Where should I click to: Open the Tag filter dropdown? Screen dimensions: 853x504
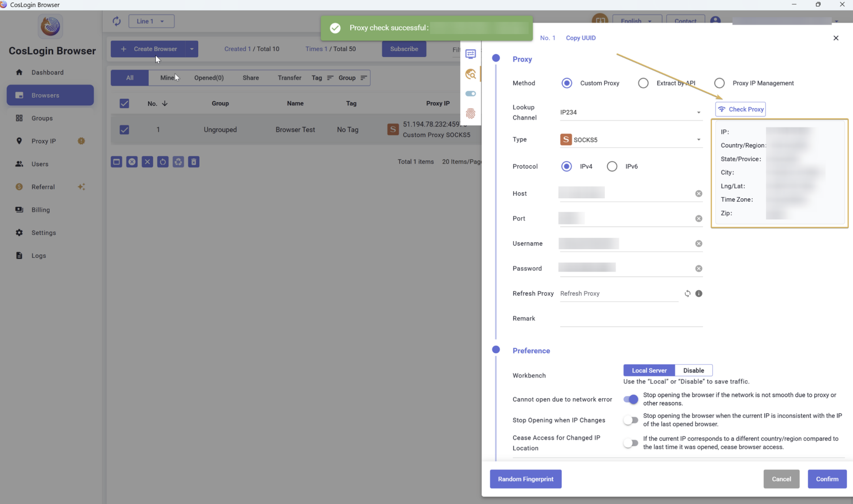[322, 78]
